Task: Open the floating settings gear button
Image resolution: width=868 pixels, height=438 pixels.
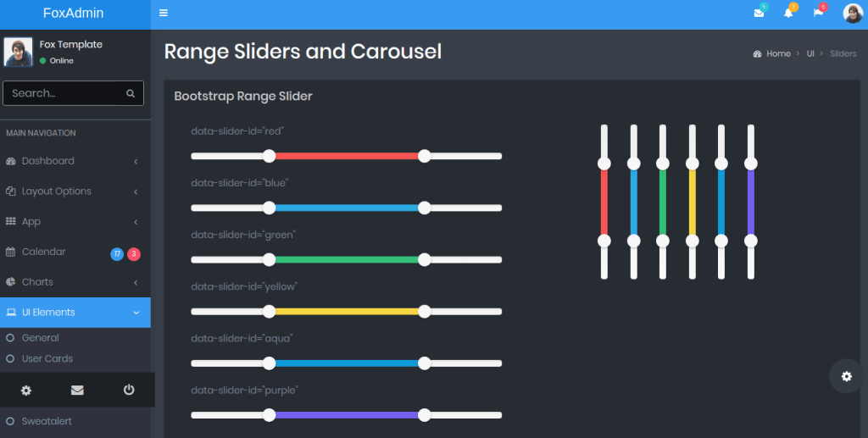Action: pyautogui.click(x=846, y=376)
